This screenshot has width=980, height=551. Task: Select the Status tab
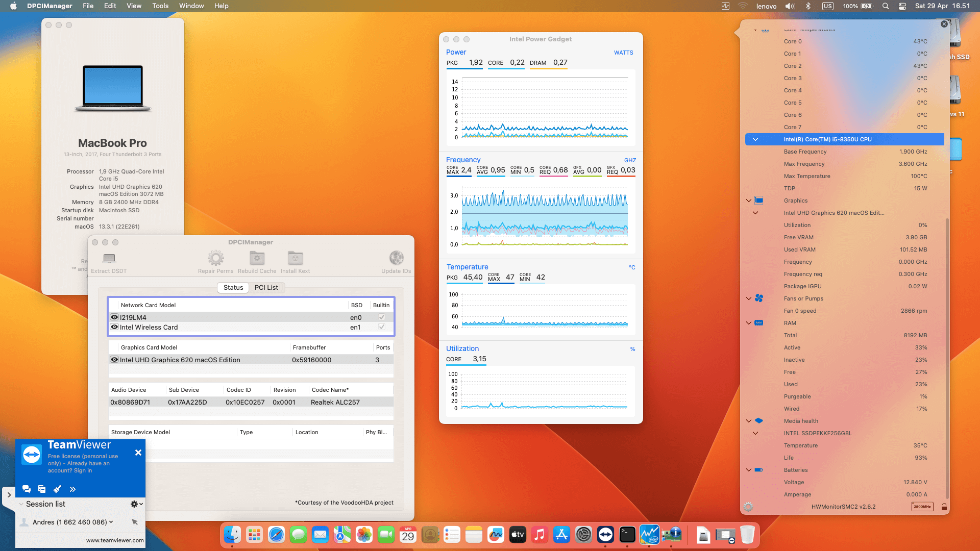pos(233,288)
